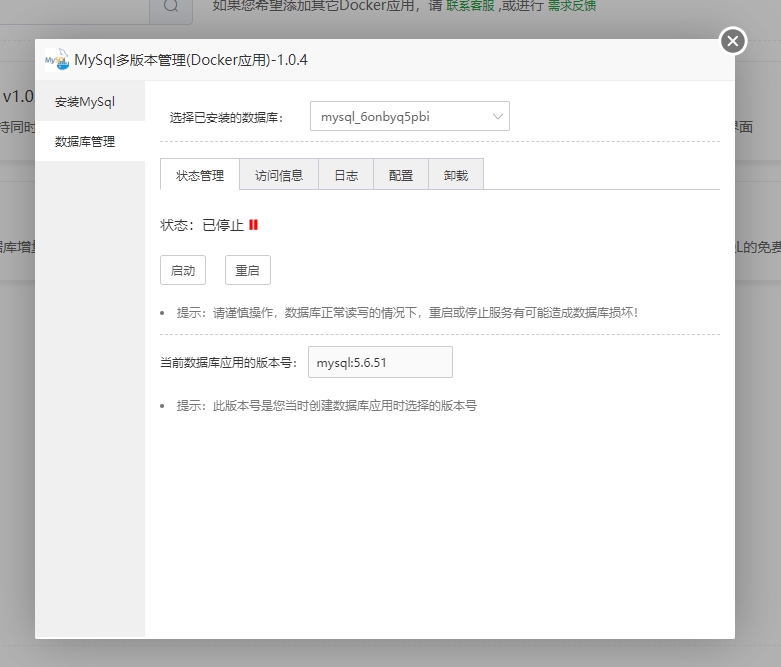This screenshot has height=667, width=781.
Task: Switch to the 状态管理 tab
Action: (200, 175)
